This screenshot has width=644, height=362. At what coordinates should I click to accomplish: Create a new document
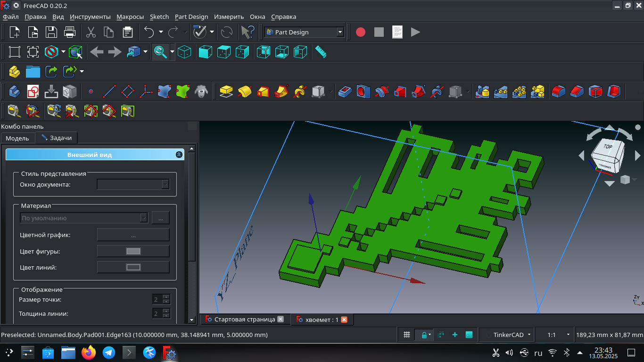coord(15,32)
